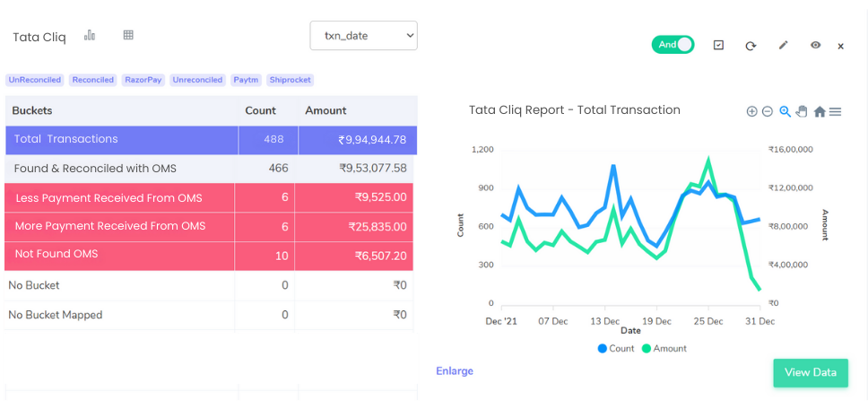This screenshot has height=418, width=868.
Task: Select Found & Reconciled with OMS row
Action: pos(209,169)
